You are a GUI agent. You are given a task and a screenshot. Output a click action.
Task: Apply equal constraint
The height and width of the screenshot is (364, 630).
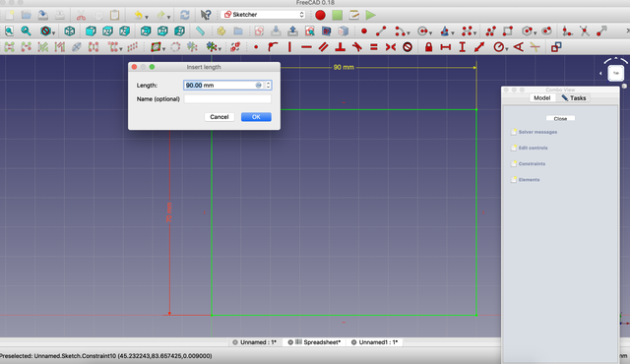(374, 47)
